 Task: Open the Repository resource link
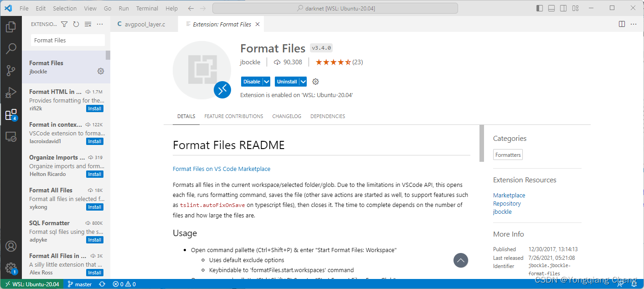pyautogui.click(x=507, y=203)
